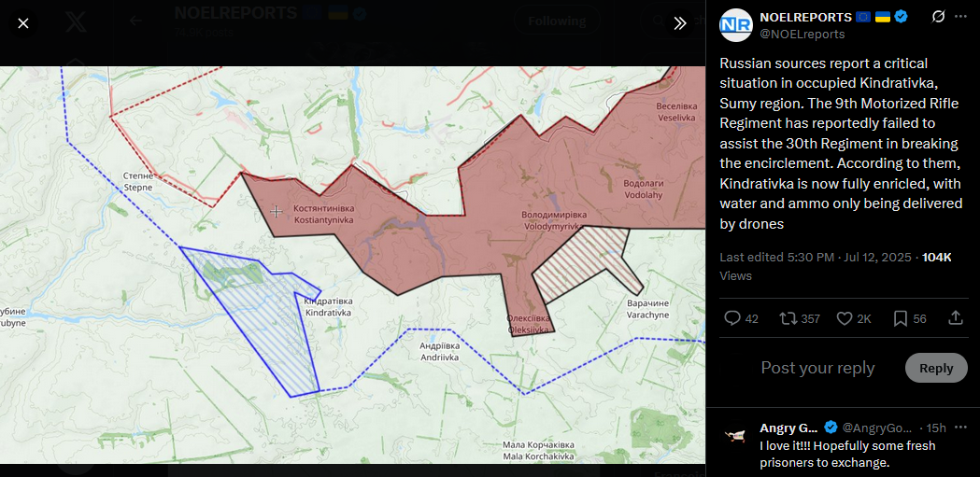Image resolution: width=980 pixels, height=477 pixels.
Task: Click the verified badge next to NOELREPORTS
Action: tap(901, 17)
